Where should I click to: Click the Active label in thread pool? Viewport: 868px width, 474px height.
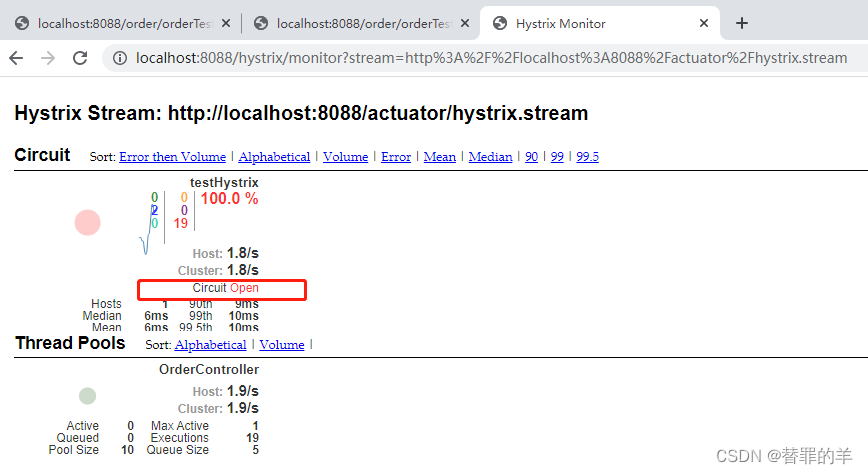(82, 426)
